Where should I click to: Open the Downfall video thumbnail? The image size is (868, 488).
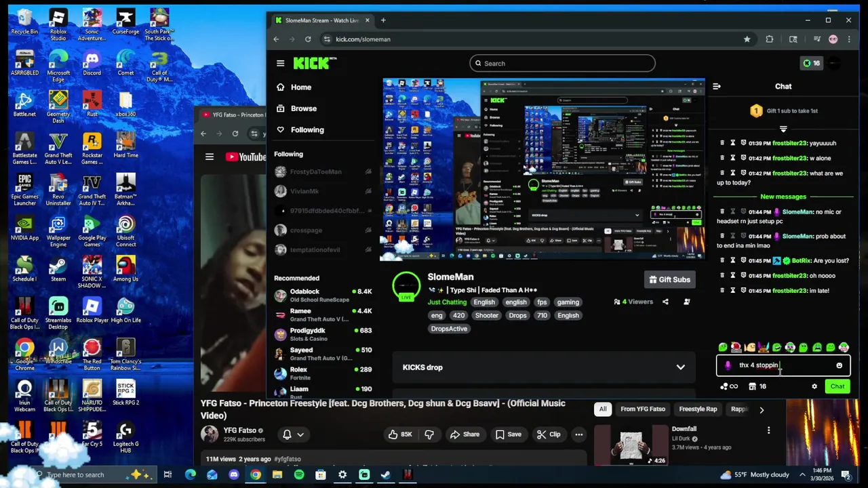pyautogui.click(x=631, y=445)
